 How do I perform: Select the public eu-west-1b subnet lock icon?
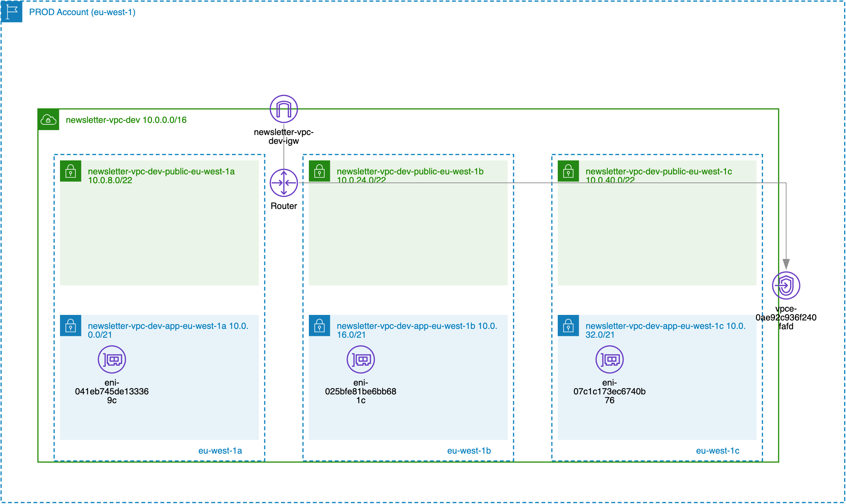coord(320,171)
